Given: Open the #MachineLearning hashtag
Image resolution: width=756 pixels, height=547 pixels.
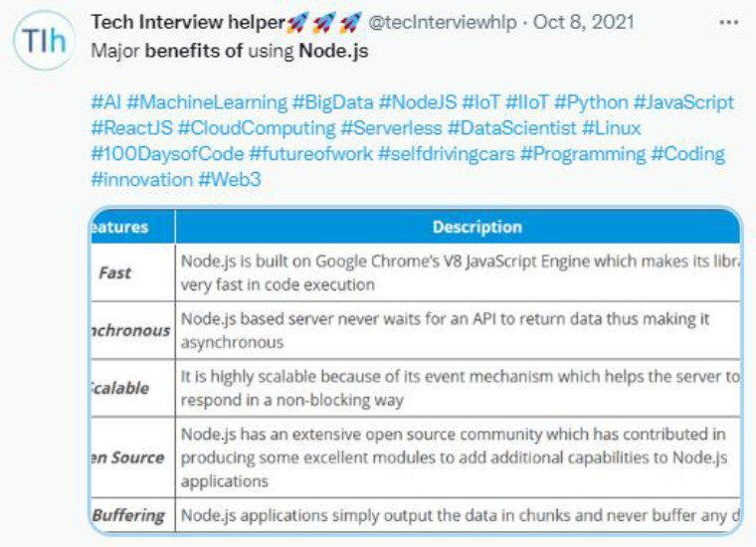Looking at the screenshot, I should tap(207, 102).
